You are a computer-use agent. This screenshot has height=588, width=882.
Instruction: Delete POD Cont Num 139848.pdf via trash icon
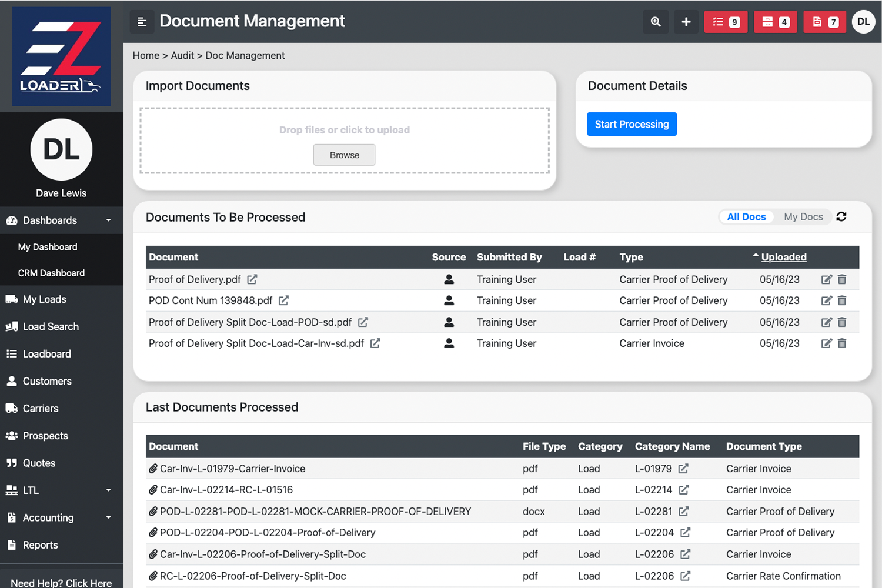coord(841,300)
